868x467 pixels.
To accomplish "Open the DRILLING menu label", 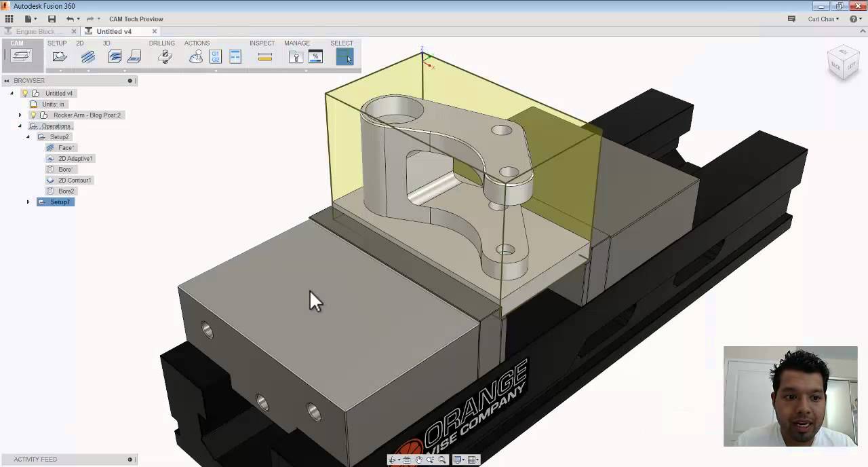I will [x=162, y=43].
